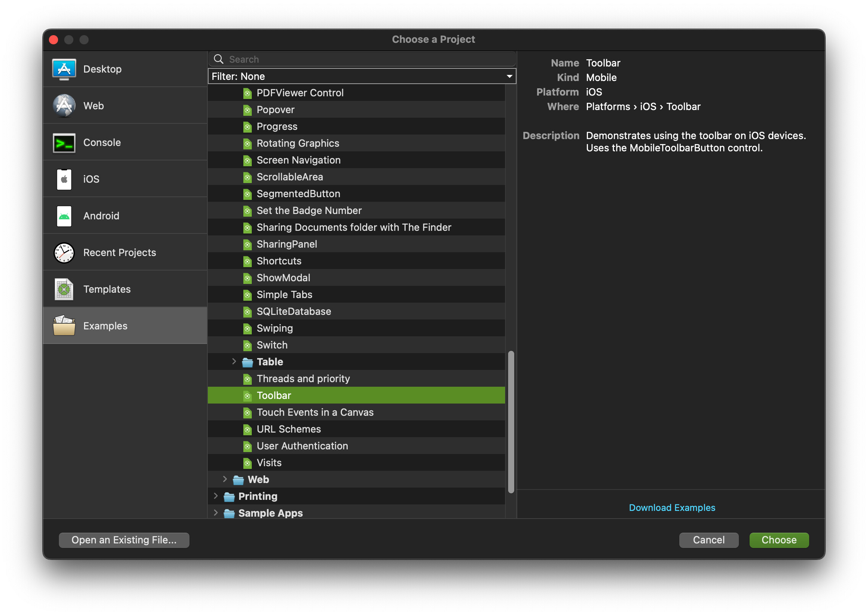Select the Examples sidebar category
The image size is (868, 616).
pos(125,326)
